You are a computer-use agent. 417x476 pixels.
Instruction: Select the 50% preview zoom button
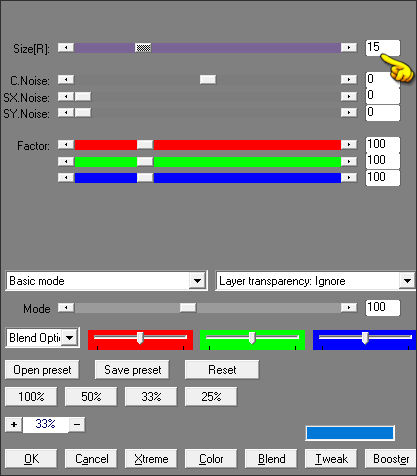[x=91, y=397]
